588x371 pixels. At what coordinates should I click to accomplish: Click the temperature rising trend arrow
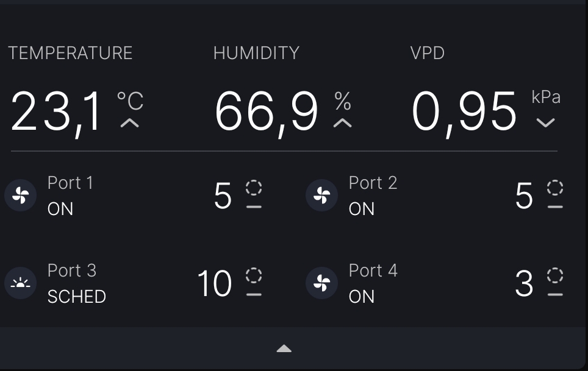130,123
